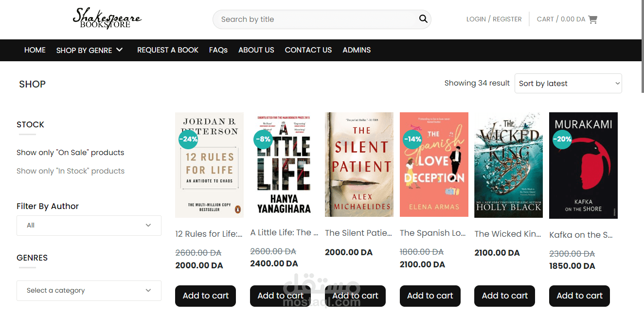
Task: Click The Spanish Love Deception title
Action: (x=433, y=233)
